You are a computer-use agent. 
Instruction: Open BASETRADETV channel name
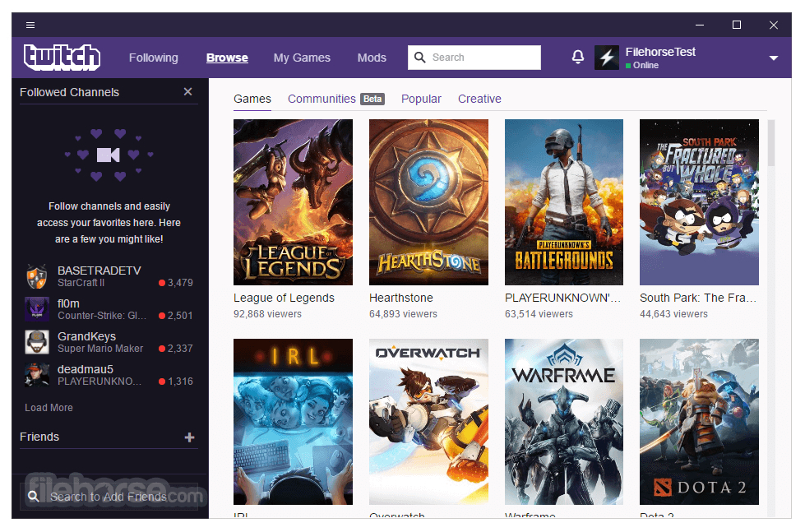99,271
